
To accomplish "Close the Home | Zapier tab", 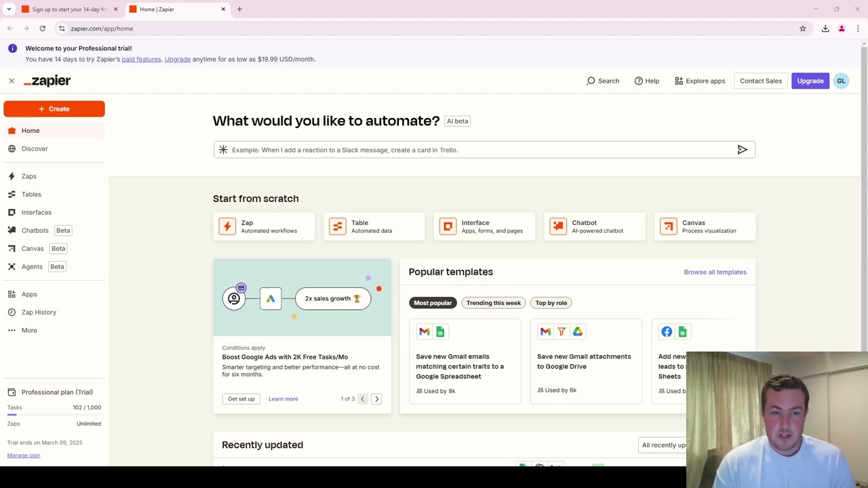I will (x=223, y=9).
